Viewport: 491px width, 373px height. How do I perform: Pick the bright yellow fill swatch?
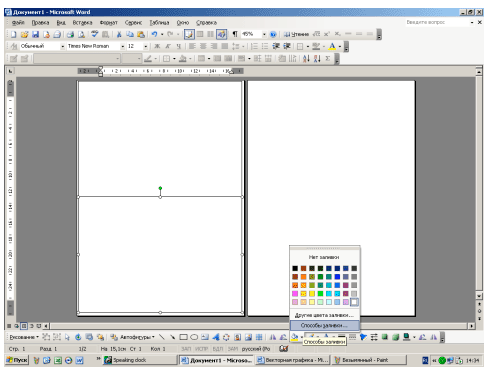312,294
